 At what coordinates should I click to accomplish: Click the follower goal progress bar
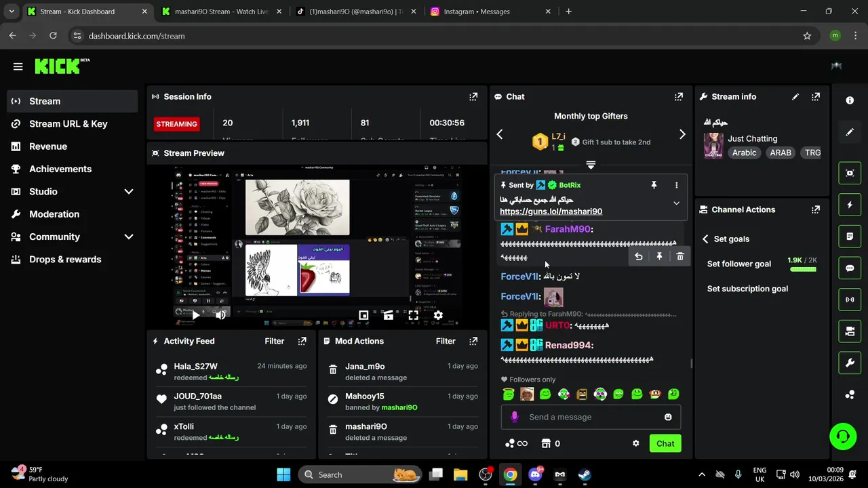click(x=804, y=270)
